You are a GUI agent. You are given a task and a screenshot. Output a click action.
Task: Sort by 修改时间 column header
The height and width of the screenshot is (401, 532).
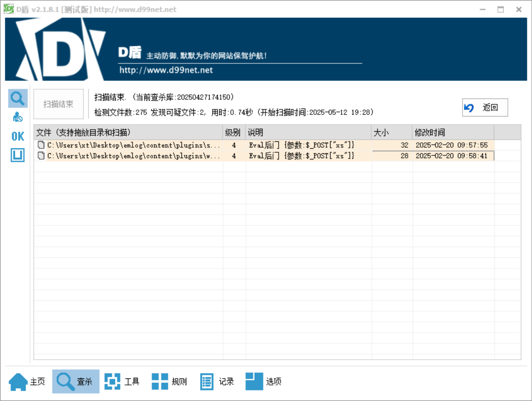pos(453,132)
